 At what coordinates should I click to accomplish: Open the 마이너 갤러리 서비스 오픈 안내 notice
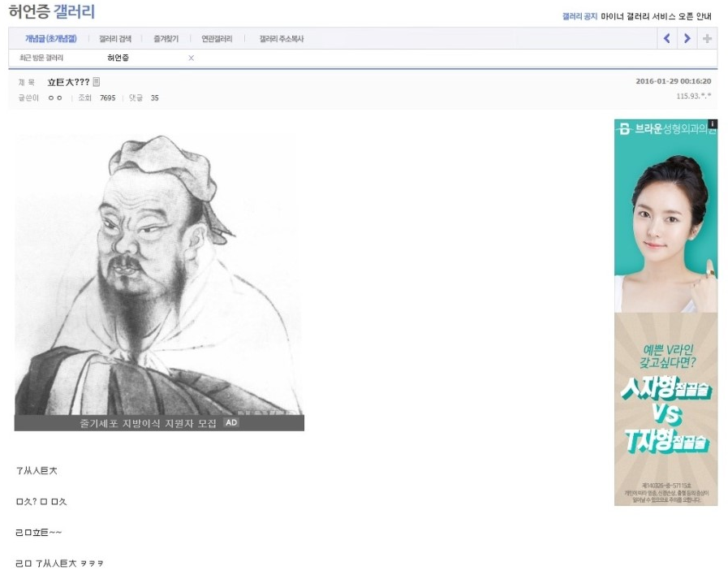tap(656, 16)
